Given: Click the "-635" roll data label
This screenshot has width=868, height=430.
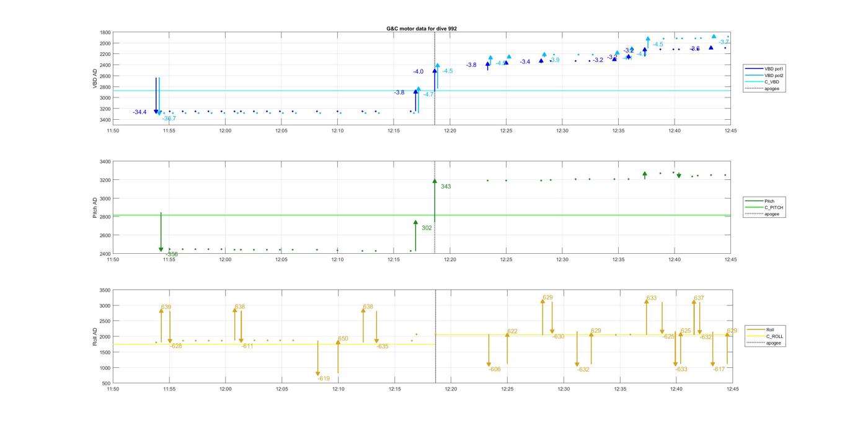Looking at the screenshot, I should pyautogui.click(x=383, y=347).
